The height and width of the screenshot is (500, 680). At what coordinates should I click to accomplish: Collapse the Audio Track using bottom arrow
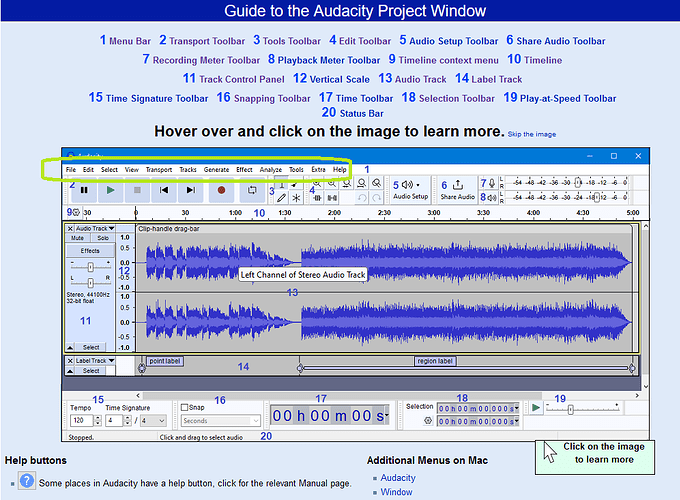coord(70,347)
